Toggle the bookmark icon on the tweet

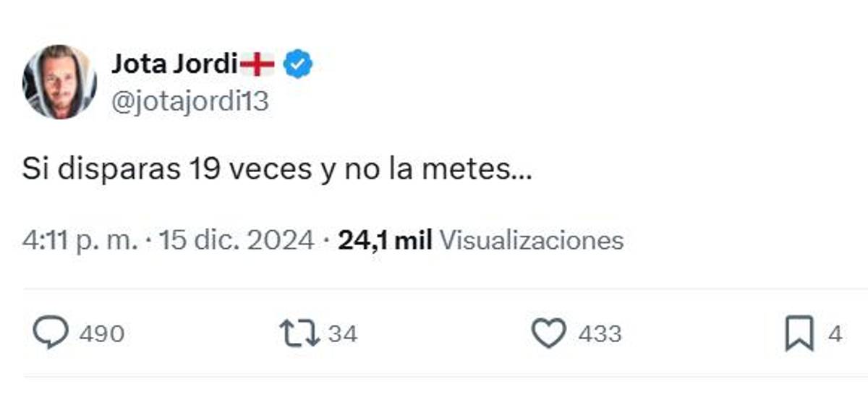click(799, 333)
